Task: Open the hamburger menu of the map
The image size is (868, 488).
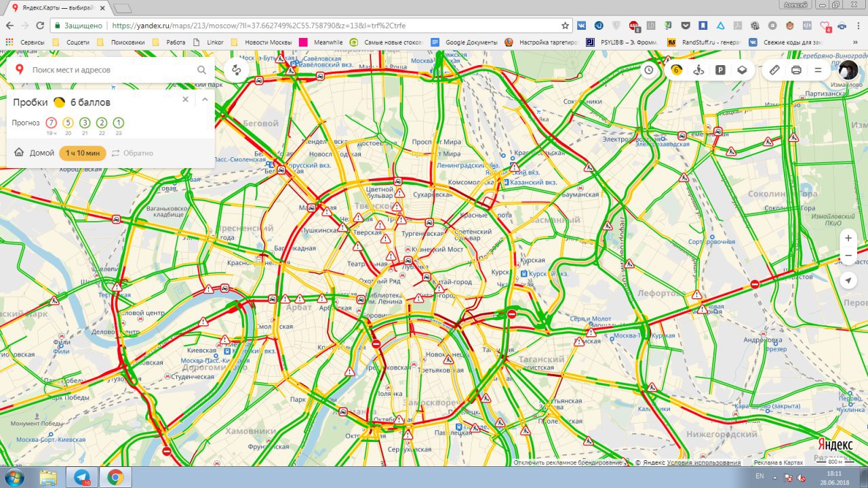Action: click(x=818, y=70)
